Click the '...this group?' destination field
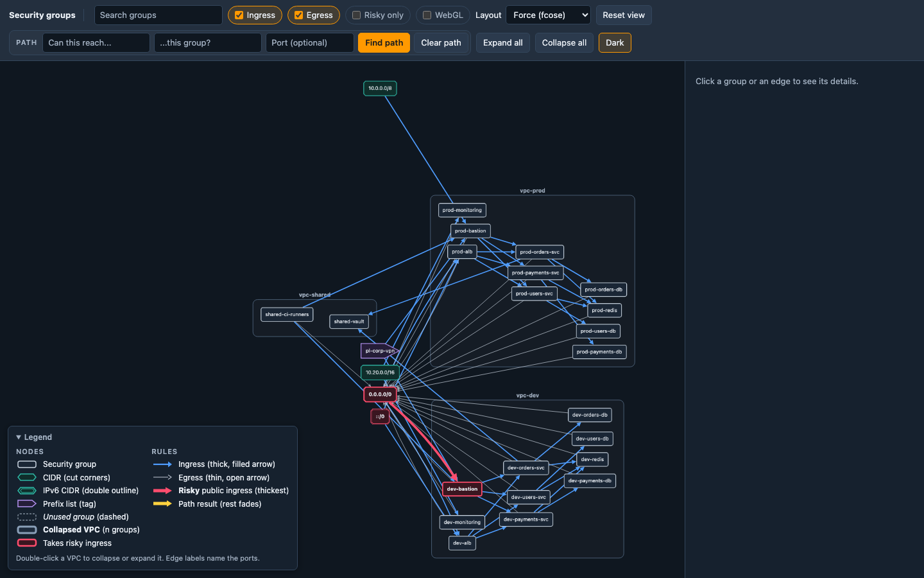Viewport: 924px width, 578px height. 208,43
